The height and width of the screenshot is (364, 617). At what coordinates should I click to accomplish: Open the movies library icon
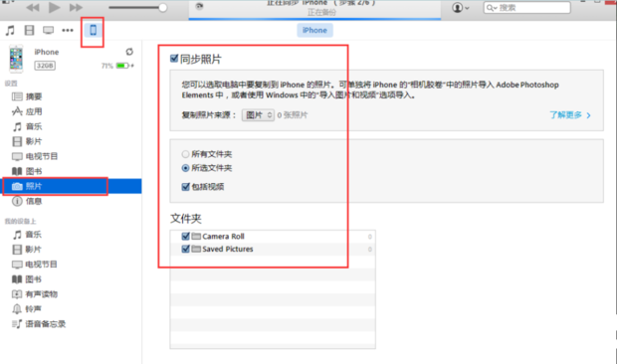(x=29, y=30)
